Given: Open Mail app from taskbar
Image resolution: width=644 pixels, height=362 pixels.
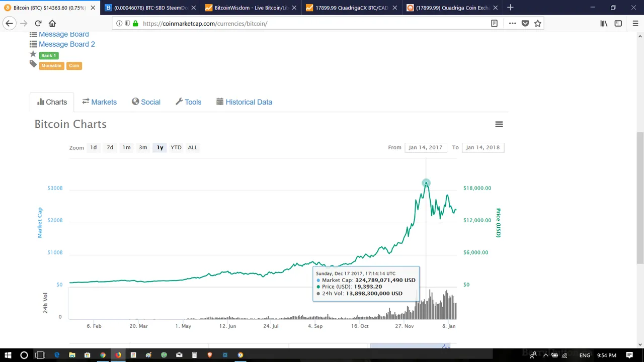Looking at the screenshot, I should coord(179,355).
